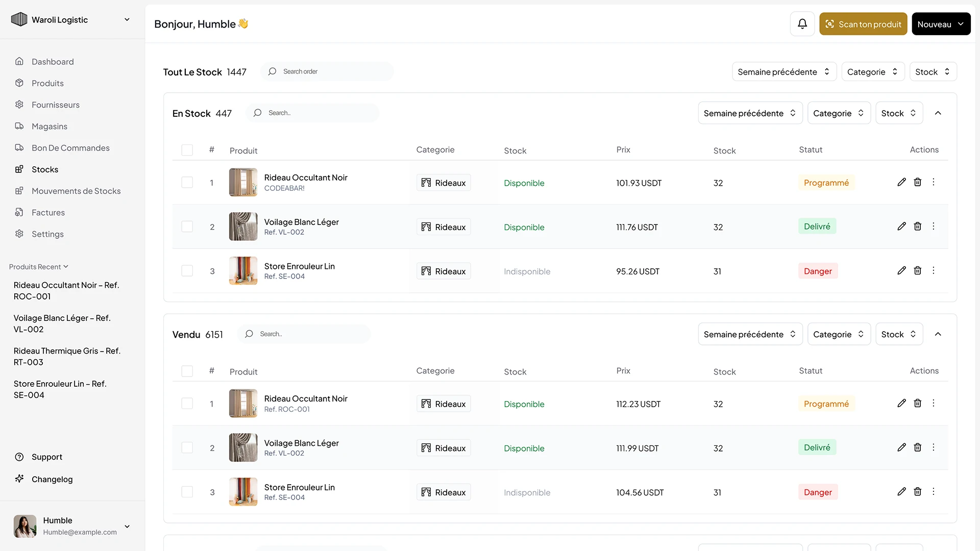Click the delete icon for Store Enrouleur Lin

[x=917, y=270]
